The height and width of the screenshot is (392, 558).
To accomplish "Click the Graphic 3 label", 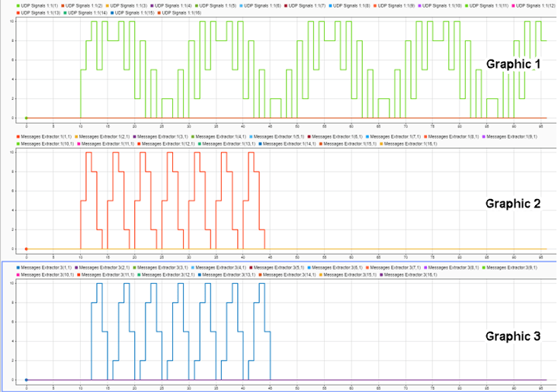I will [x=513, y=336].
